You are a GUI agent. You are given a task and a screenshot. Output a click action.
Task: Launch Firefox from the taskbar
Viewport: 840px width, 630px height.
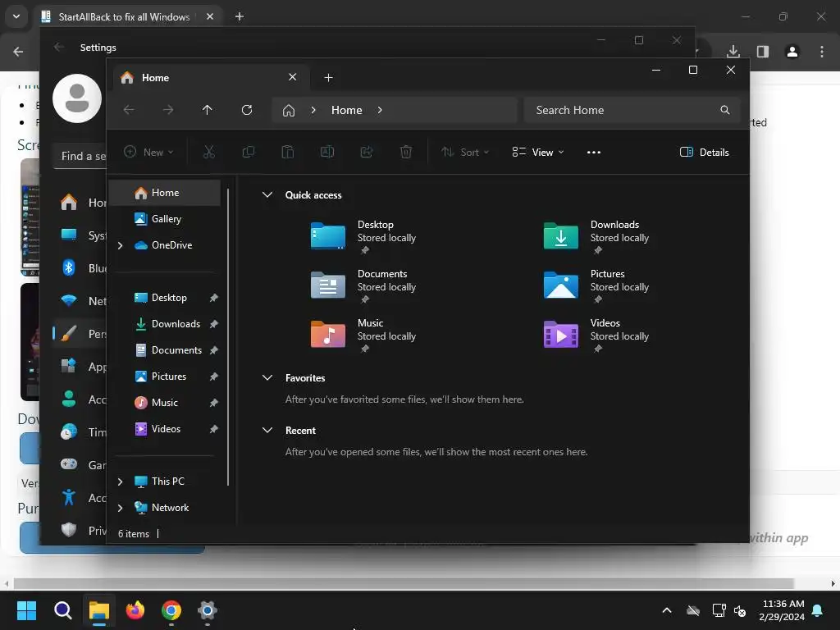135,610
